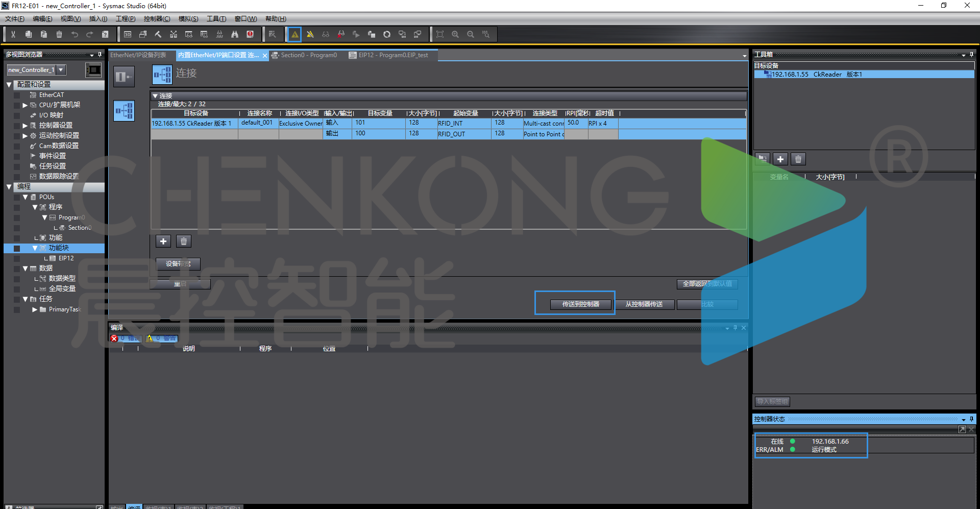Pin the controller status panel
Screen dimensions: 980x509
pyautogui.click(x=971, y=419)
